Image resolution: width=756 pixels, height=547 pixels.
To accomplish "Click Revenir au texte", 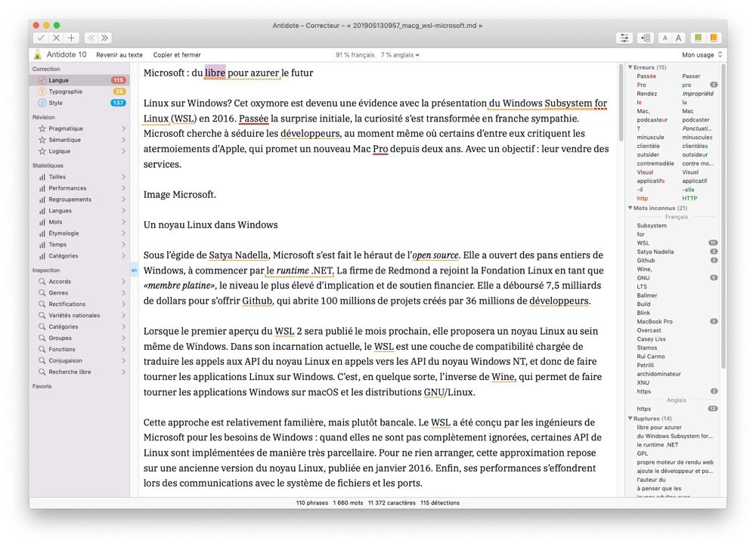I will 119,55.
